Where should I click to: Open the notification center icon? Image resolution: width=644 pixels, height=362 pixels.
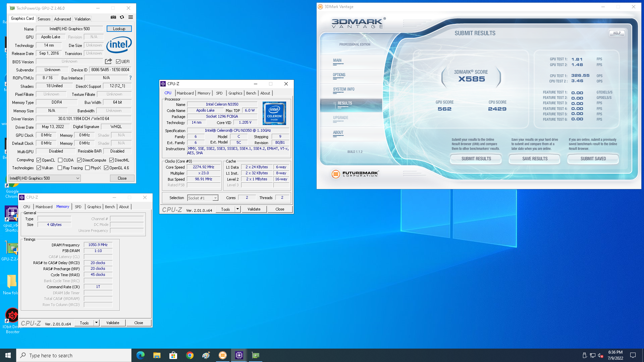coord(633,355)
